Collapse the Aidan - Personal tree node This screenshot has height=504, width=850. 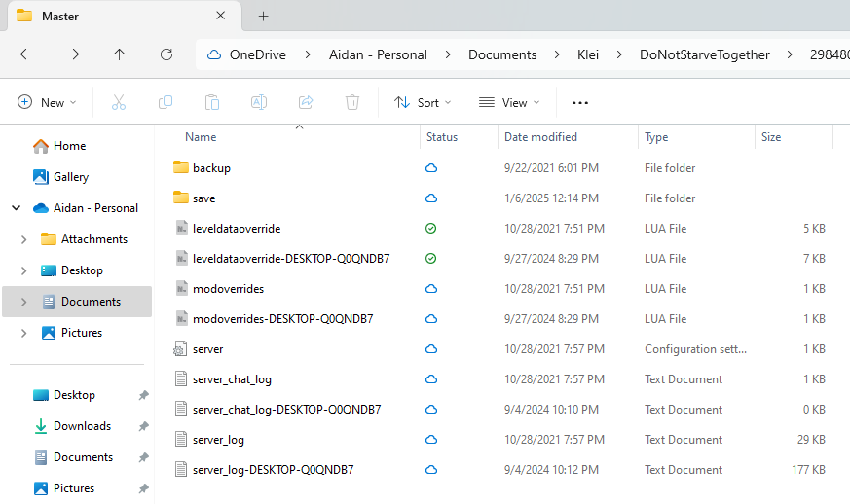point(17,208)
